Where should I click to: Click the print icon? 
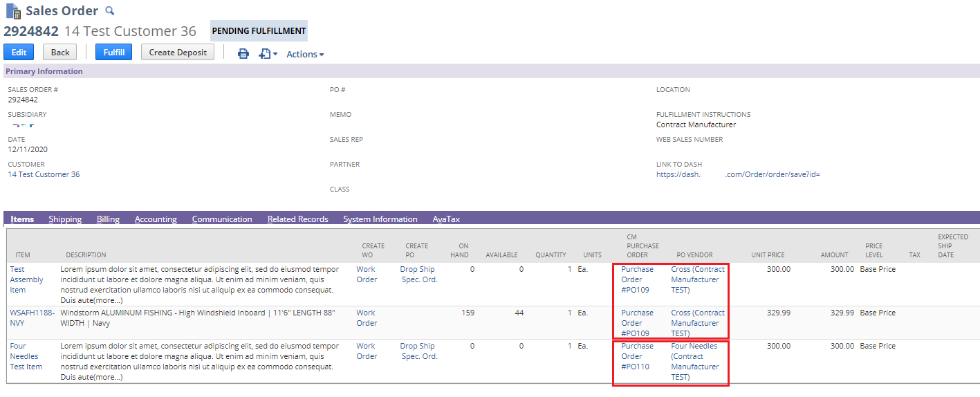click(x=243, y=53)
